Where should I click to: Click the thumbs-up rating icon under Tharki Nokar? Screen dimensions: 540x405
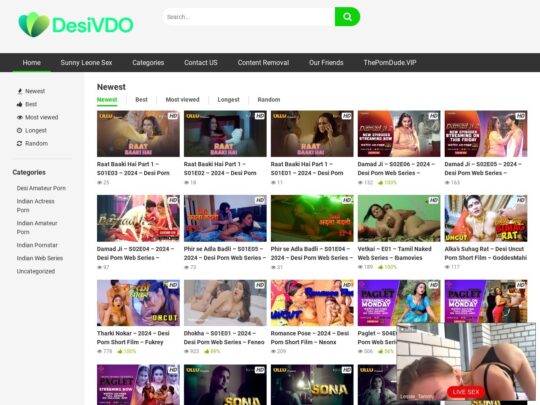[x=120, y=352]
